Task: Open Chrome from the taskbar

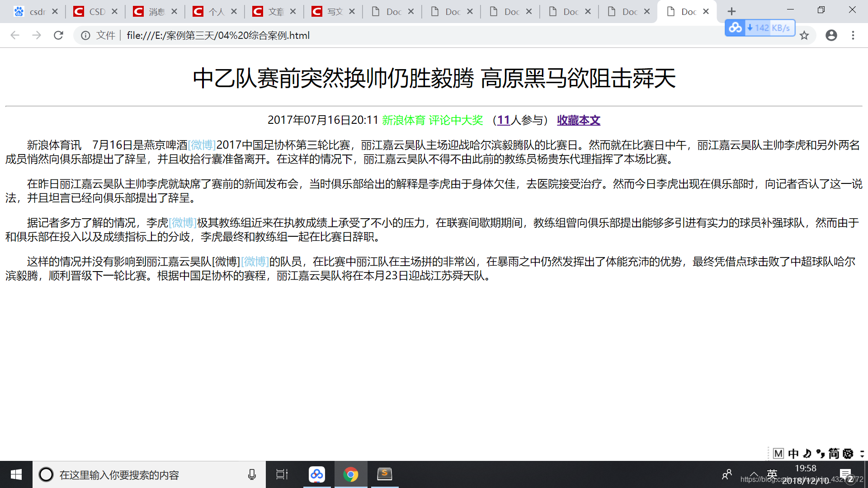Action: pos(351,474)
